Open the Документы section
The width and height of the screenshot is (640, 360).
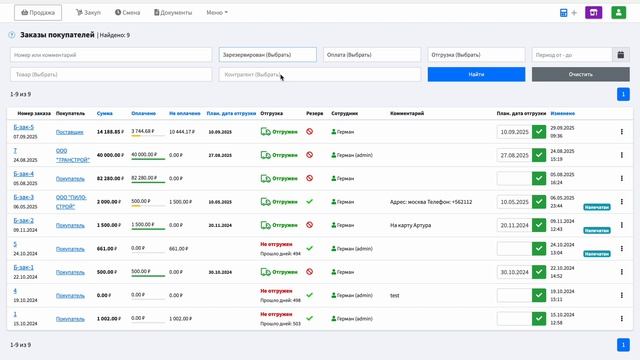[x=173, y=13]
